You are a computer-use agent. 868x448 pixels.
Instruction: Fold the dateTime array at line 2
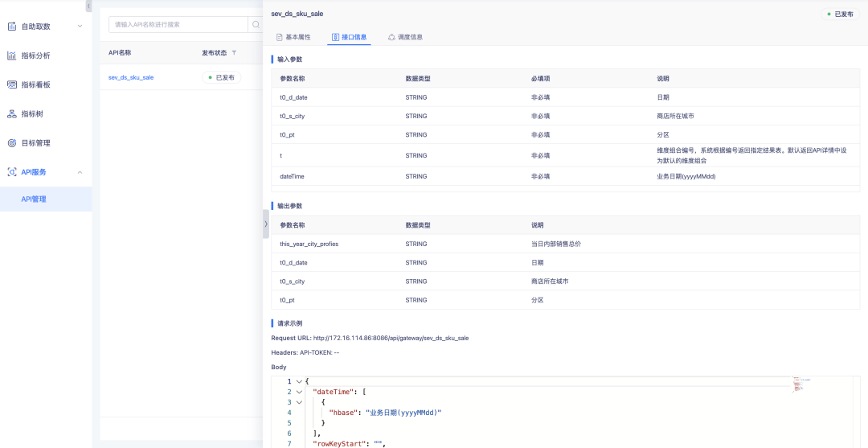[x=299, y=392]
